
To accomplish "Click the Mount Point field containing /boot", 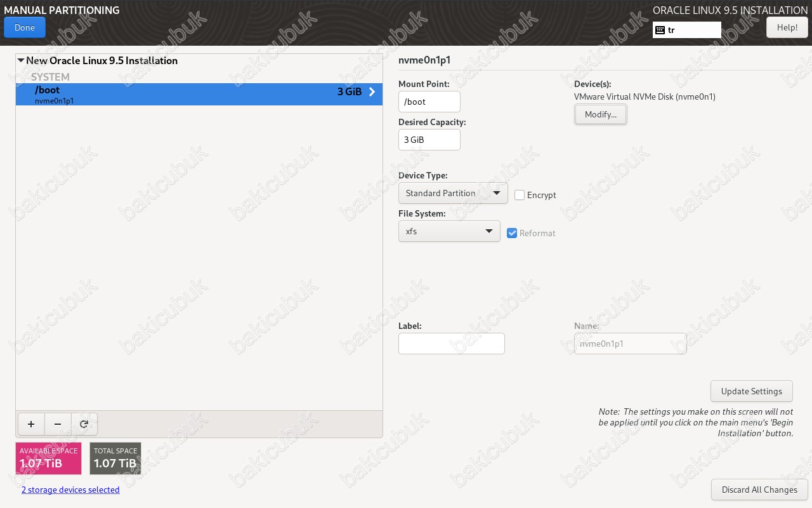I will click(x=429, y=102).
